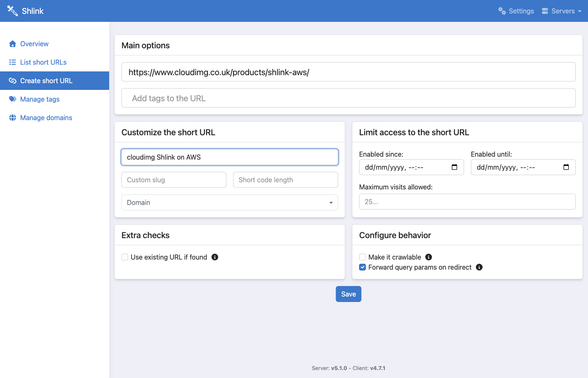
Task: Click the Create short URL chain icon
Action: 13,81
